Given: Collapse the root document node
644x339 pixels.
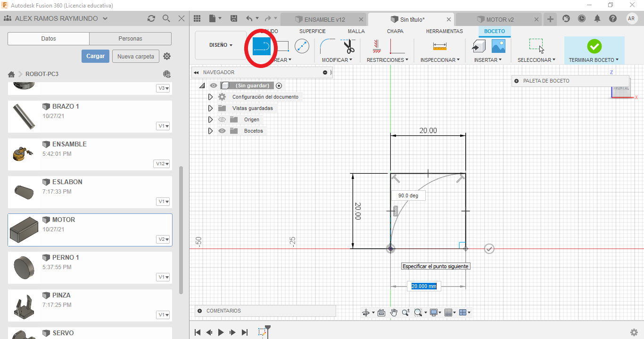Looking at the screenshot, I should pos(202,86).
